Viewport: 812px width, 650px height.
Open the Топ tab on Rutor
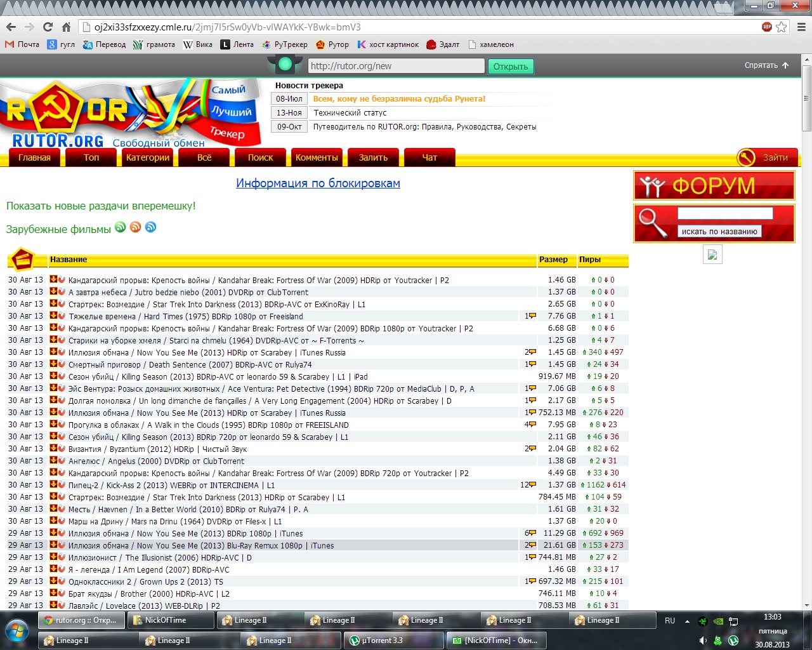point(91,157)
